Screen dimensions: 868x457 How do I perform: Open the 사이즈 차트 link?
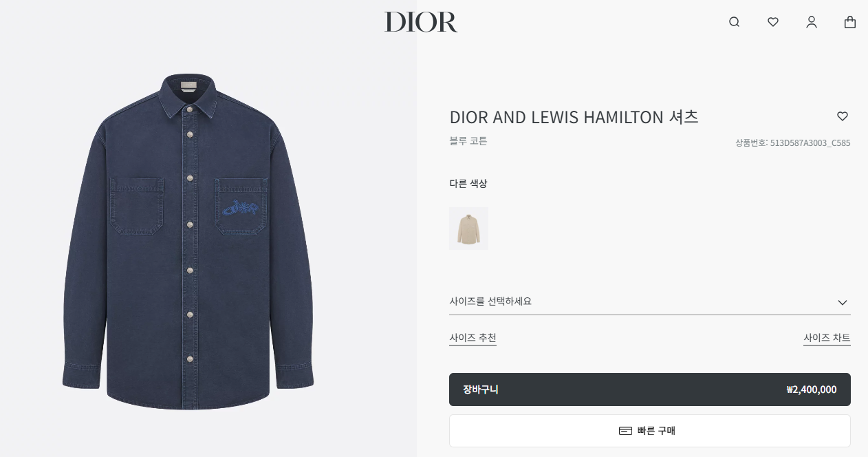[x=827, y=338]
